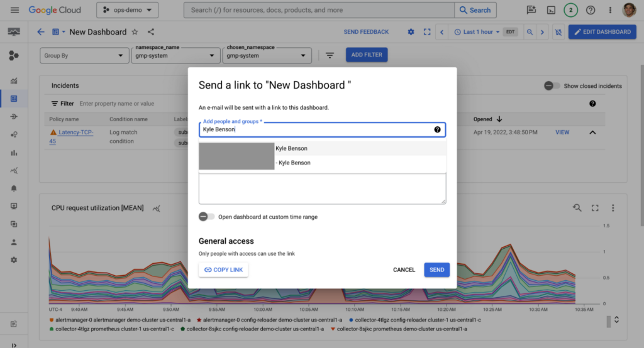Shift time range forward with right chevron

(542, 31)
